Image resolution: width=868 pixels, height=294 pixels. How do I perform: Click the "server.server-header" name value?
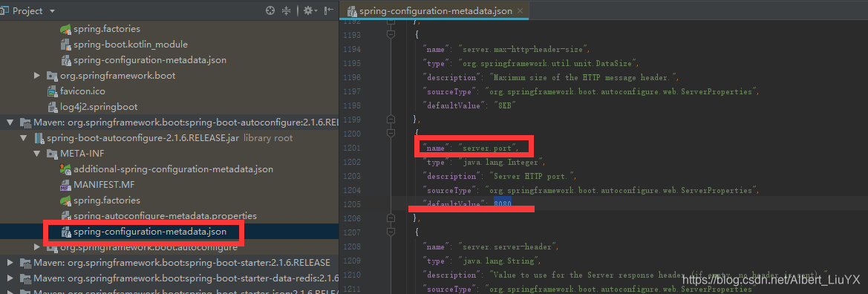(507, 246)
